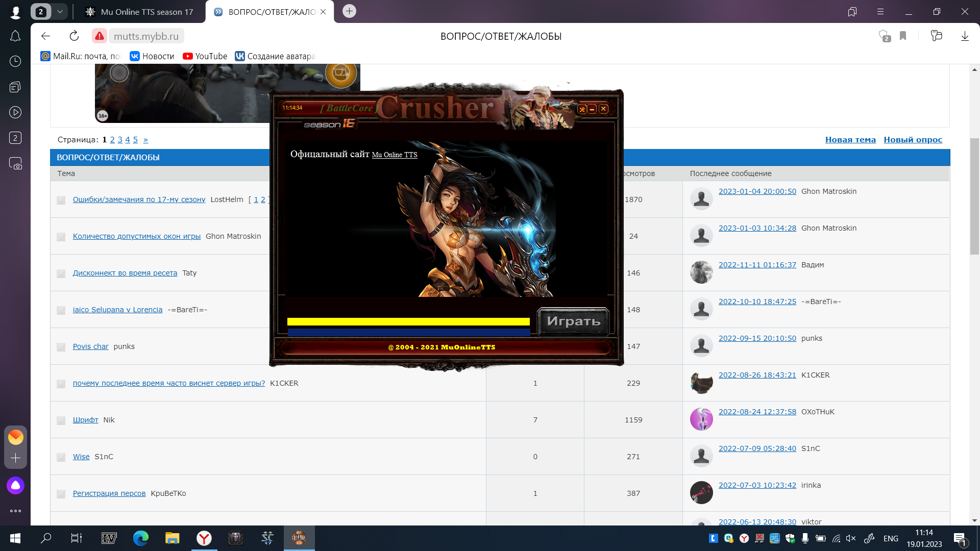Open GTA IV icon in taskbar
The width and height of the screenshot is (980, 551).
[x=109, y=538]
